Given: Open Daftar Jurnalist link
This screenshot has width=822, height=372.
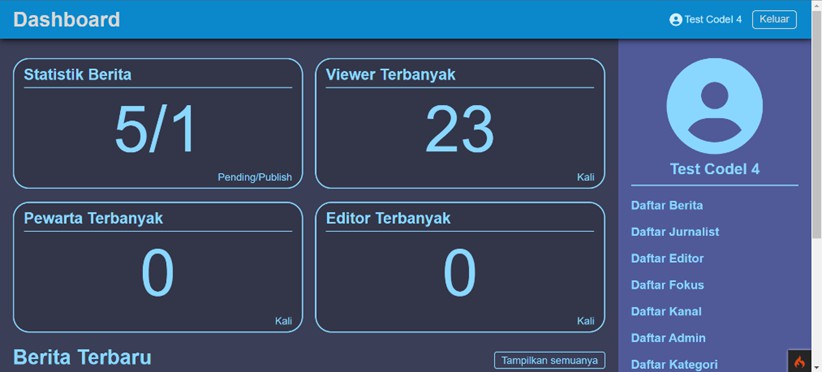Looking at the screenshot, I should click(x=675, y=232).
